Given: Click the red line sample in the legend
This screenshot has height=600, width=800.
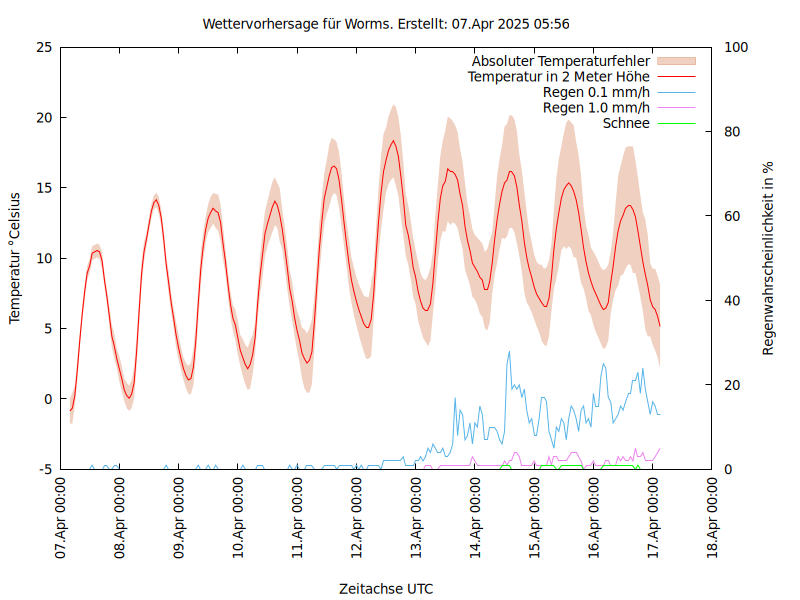Looking at the screenshot, I should pyautogui.click(x=675, y=76).
